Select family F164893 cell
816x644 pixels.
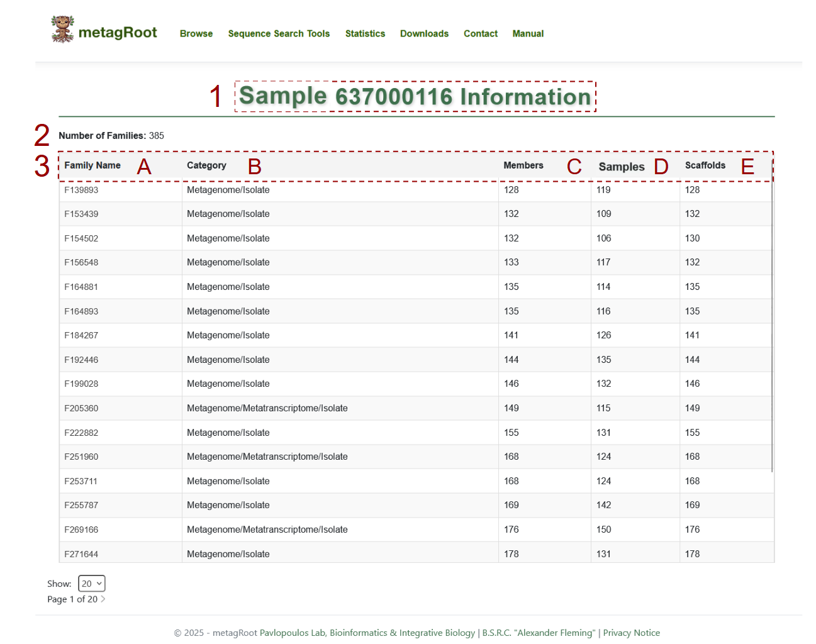pos(81,311)
